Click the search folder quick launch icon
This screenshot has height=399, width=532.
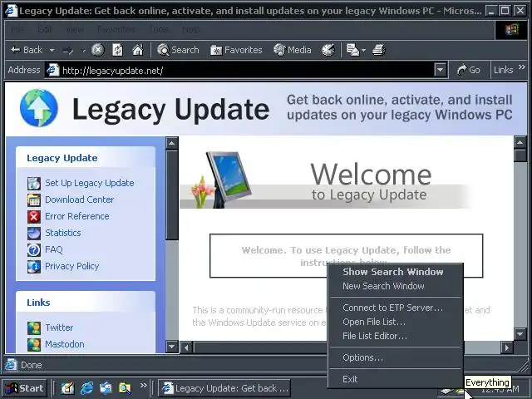tap(125, 388)
